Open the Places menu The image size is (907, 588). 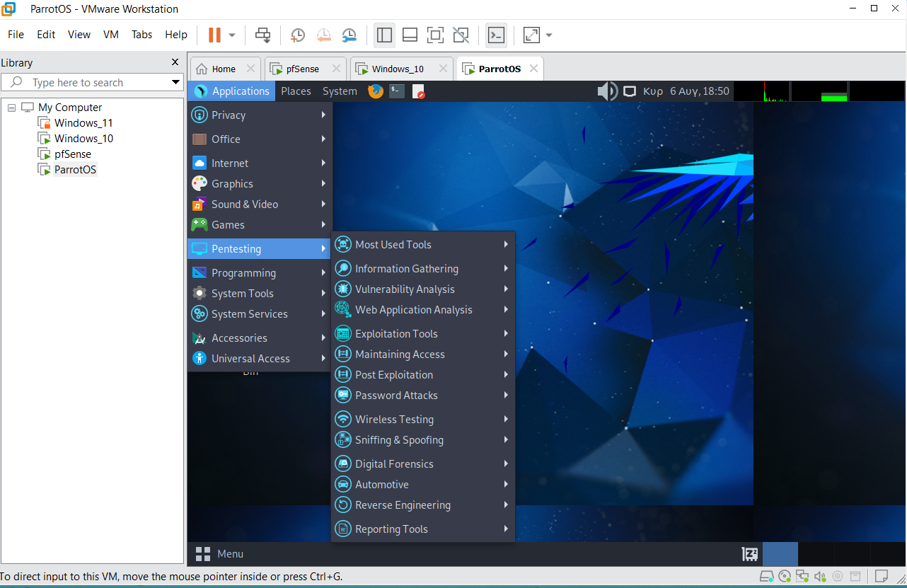coord(296,91)
